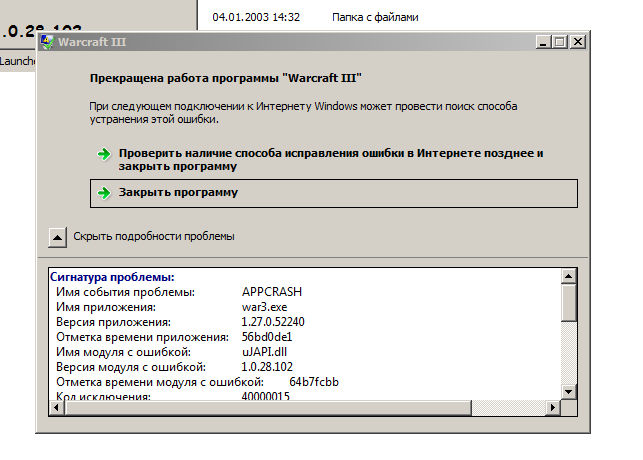Minimize the Warcraft III crash dialog
Image resolution: width=643 pixels, height=460 pixels.
543,42
